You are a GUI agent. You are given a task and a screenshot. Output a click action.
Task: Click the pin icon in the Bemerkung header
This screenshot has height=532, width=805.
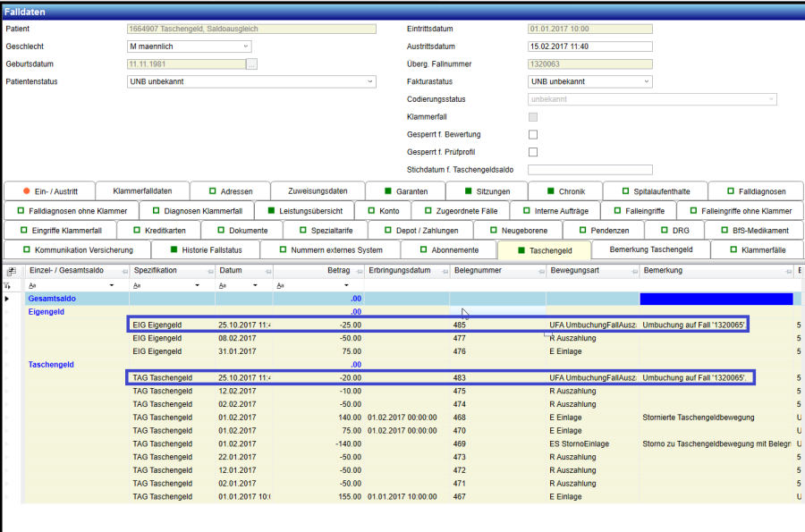(788, 270)
